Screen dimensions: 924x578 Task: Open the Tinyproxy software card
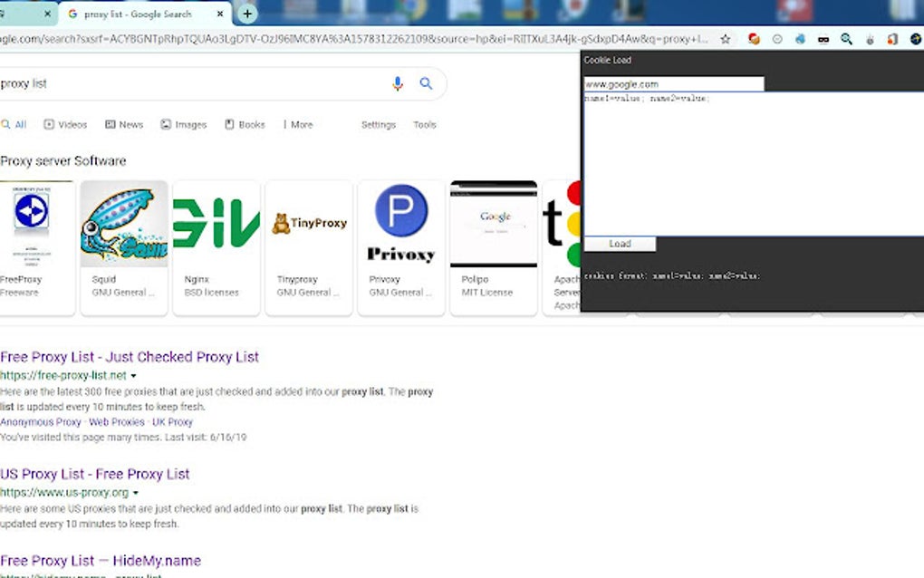point(309,247)
